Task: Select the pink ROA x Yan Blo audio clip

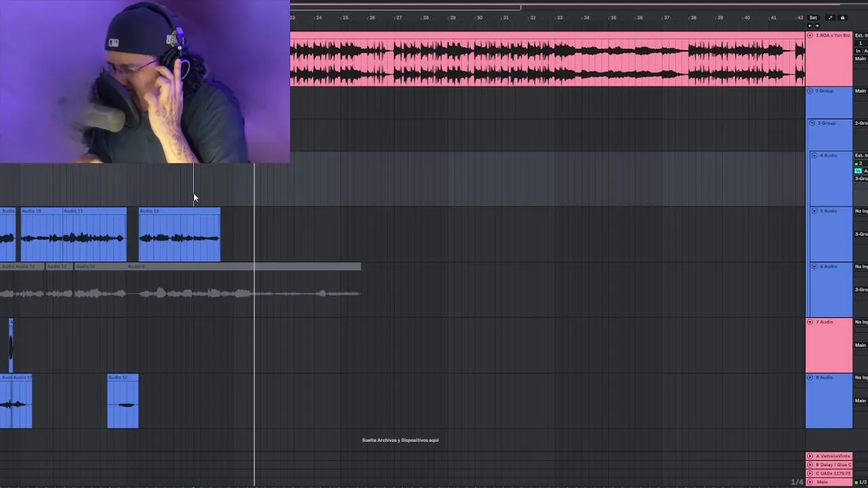Action: pos(548,59)
